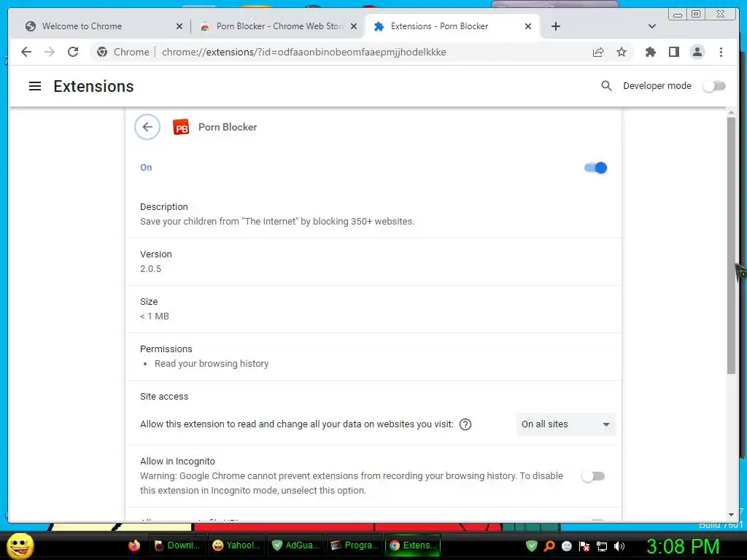Click the Extens... Chrome taskbar button
The width and height of the screenshot is (747, 560).
[413, 545]
